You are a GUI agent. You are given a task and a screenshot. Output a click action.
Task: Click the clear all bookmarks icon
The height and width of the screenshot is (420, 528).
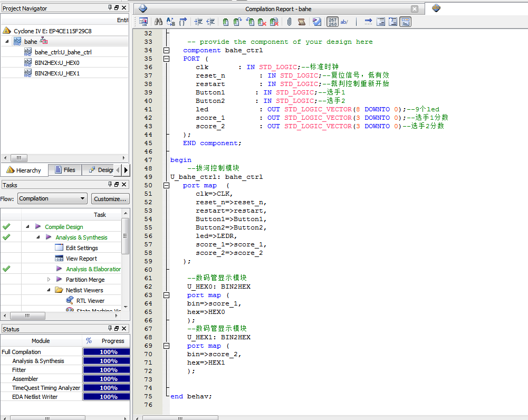coord(274,22)
